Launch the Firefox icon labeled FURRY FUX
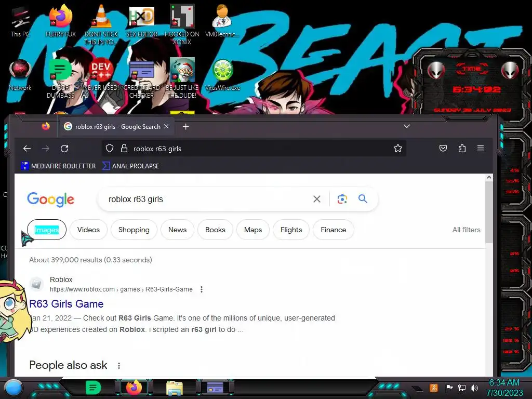Screen dimensions: 532x399 61,21
